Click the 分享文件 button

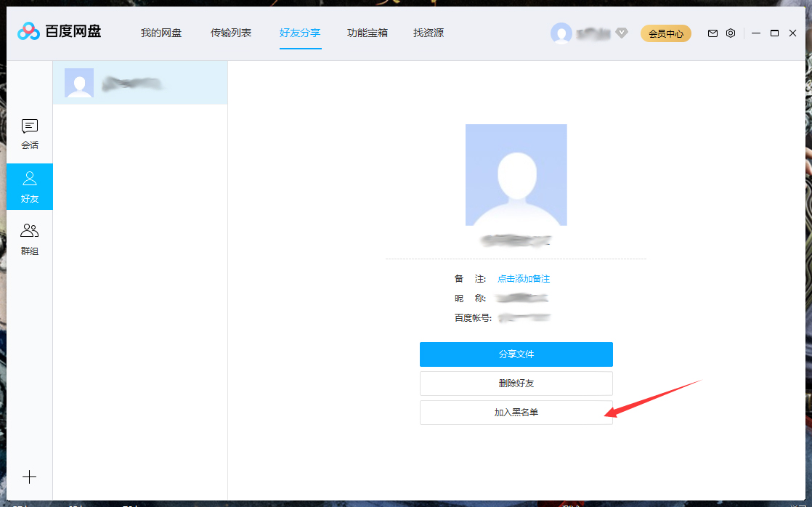tap(516, 354)
